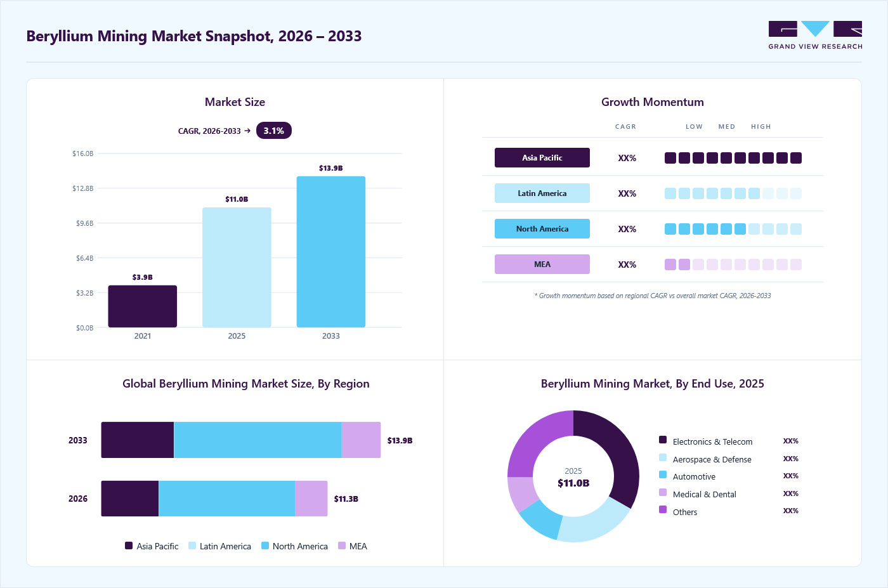This screenshot has width=888, height=588.
Task: Click the LOW column header
Action: pos(694,127)
